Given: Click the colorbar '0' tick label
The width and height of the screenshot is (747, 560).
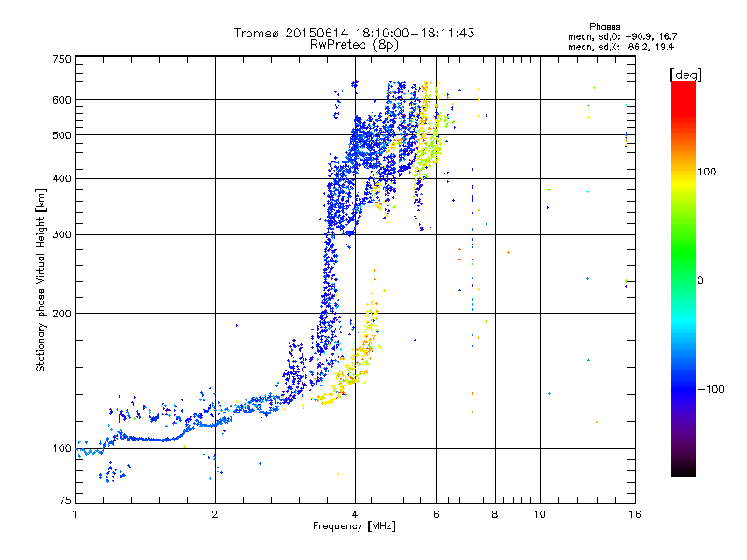Looking at the screenshot, I should pos(700,281).
